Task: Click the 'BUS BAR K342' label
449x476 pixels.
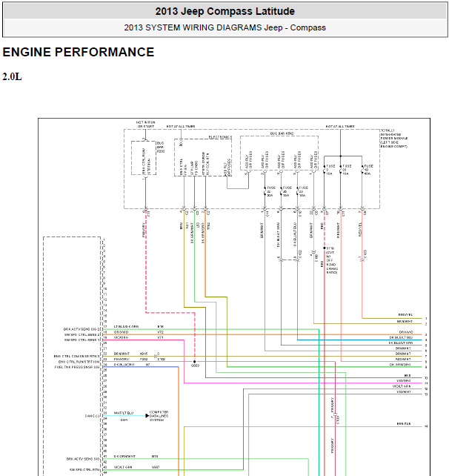Action: (x=282, y=133)
